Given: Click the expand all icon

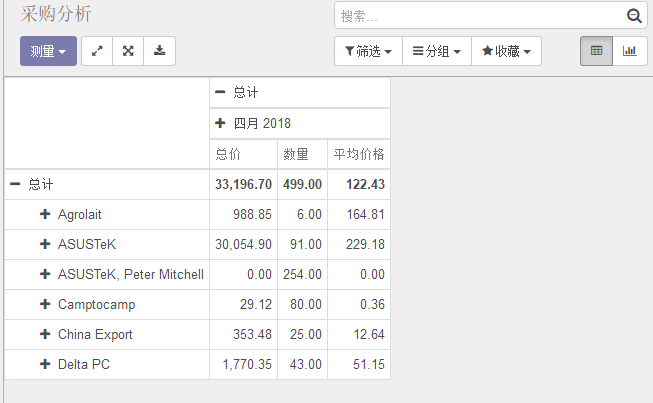Looking at the screenshot, I should [128, 51].
